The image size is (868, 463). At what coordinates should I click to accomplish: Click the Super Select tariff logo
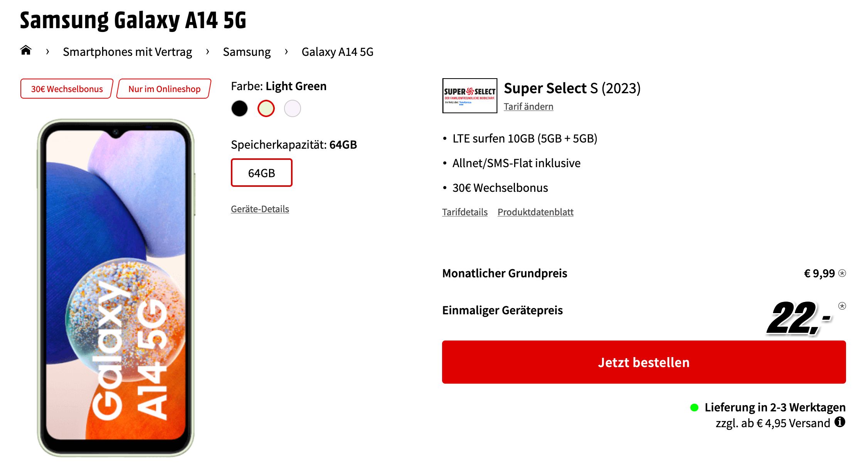point(469,96)
